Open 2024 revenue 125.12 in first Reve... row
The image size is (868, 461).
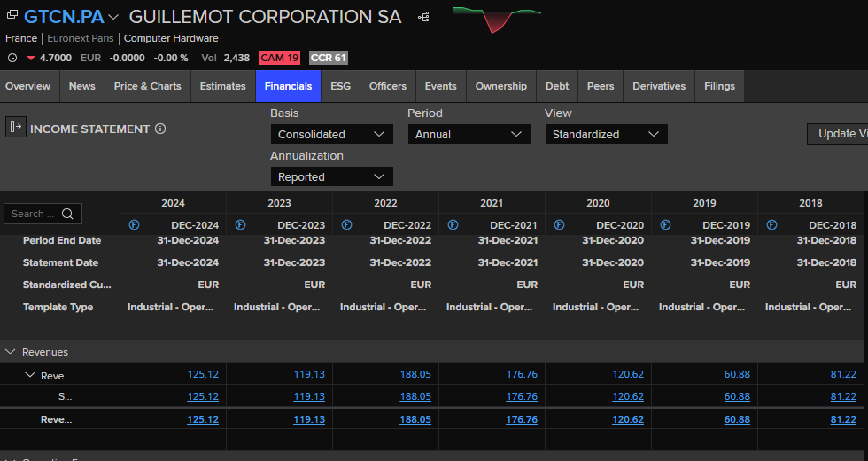pyautogui.click(x=203, y=374)
